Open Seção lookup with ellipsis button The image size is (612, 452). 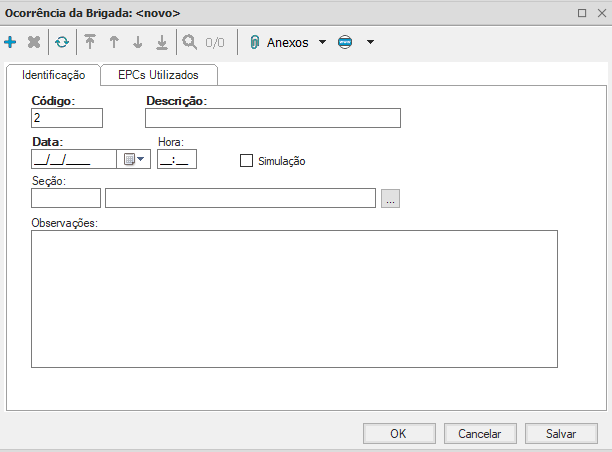[x=390, y=199]
